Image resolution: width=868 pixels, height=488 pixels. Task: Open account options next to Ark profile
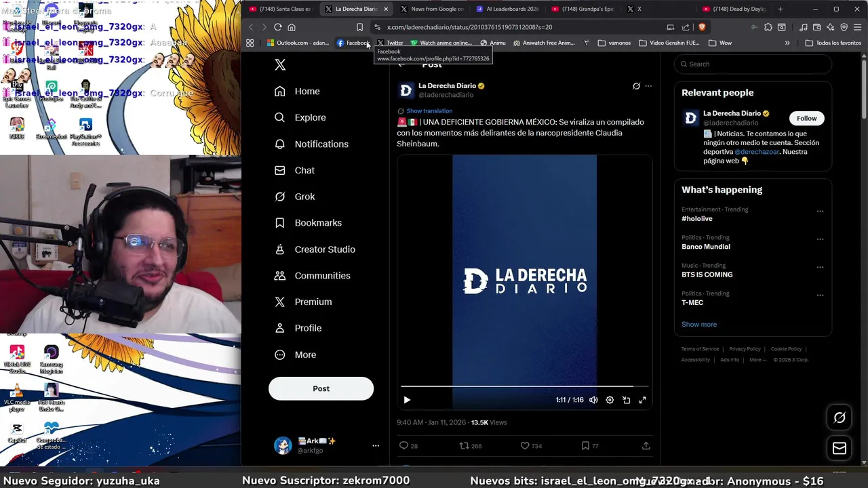click(x=376, y=446)
